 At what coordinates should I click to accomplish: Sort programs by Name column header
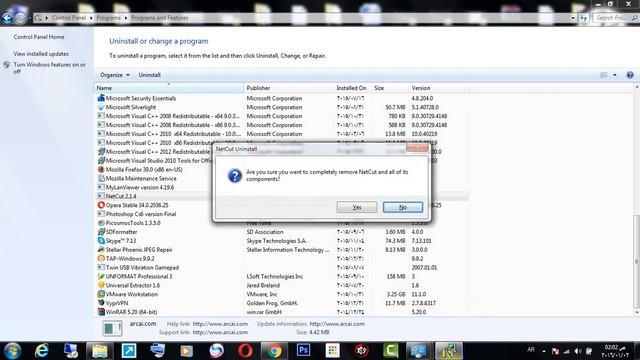(169, 88)
